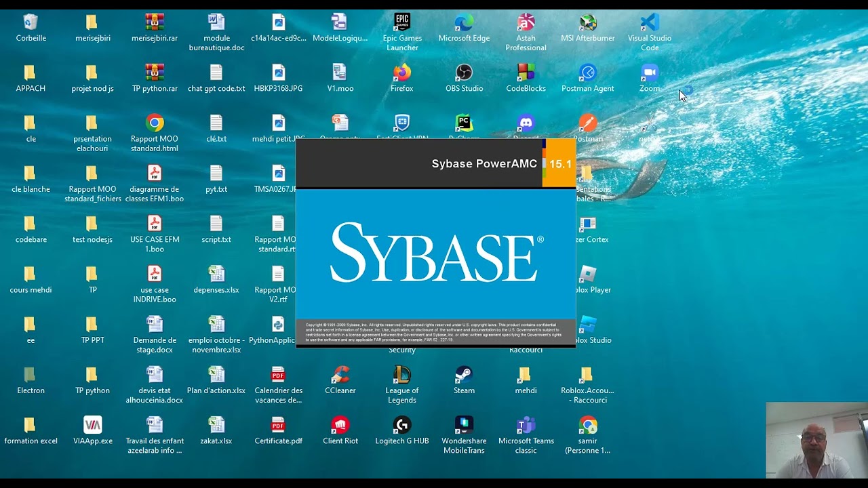Select diagramme de classes EFM1.boo PDF
This screenshot has width=868, height=488.
point(155,183)
